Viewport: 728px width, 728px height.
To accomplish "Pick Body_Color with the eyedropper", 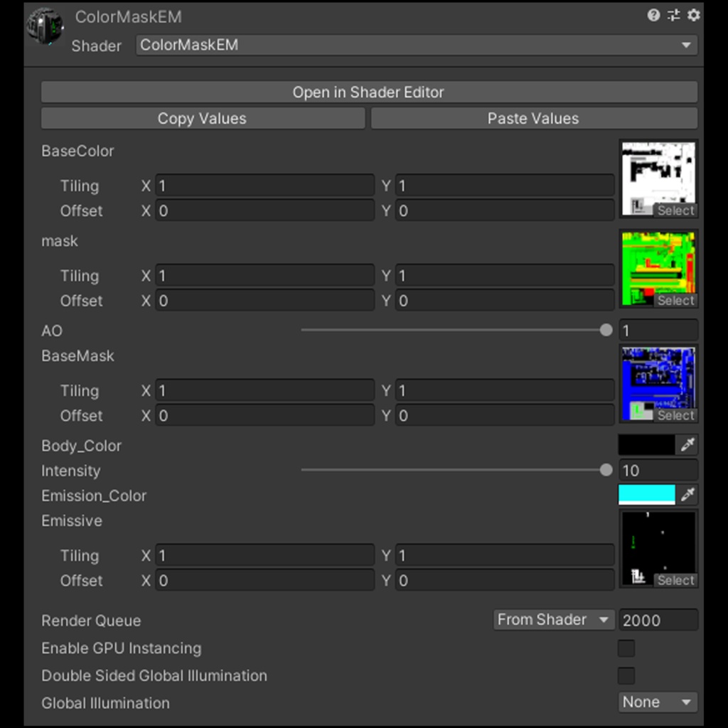I will [x=687, y=445].
